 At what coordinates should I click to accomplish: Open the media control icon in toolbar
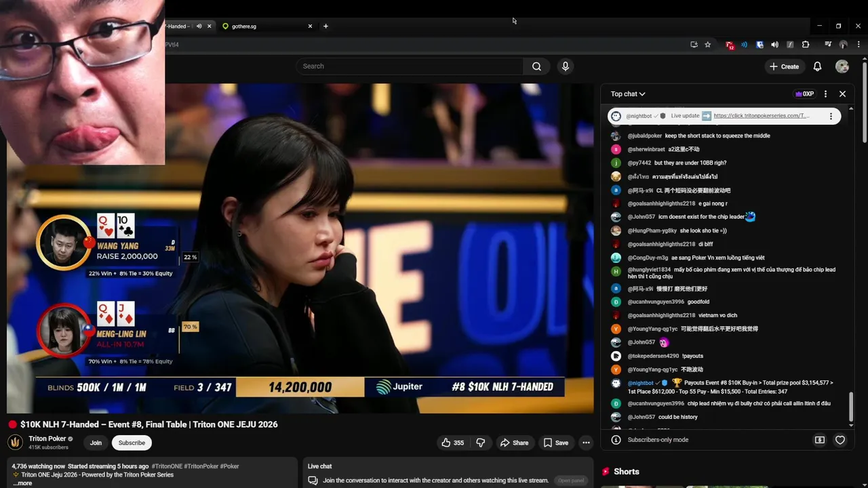coord(828,45)
